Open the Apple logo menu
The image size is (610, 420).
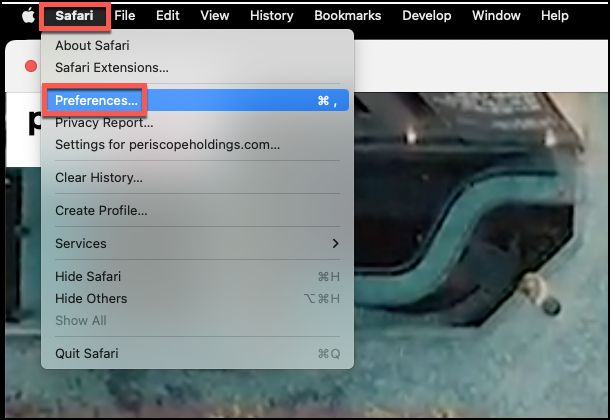coord(28,16)
